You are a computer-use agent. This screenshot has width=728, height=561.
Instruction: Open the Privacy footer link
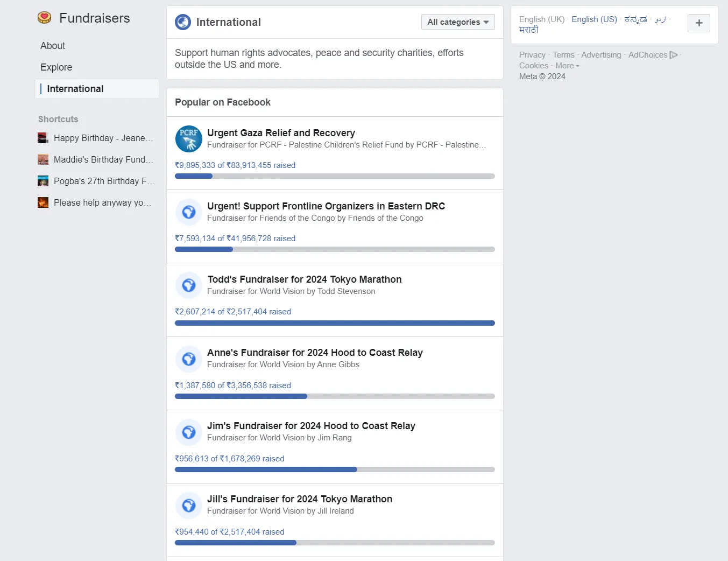point(532,55)
